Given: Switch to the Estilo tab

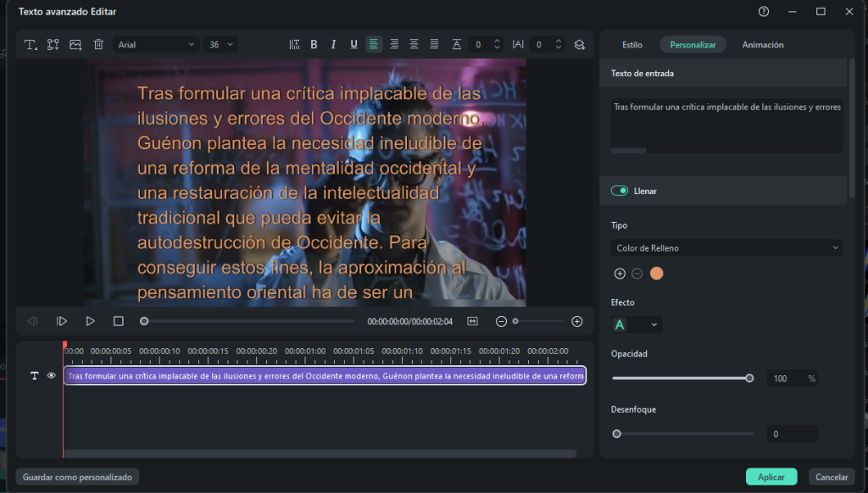Looking at the screenshot, I should click(x=632, y=44).
